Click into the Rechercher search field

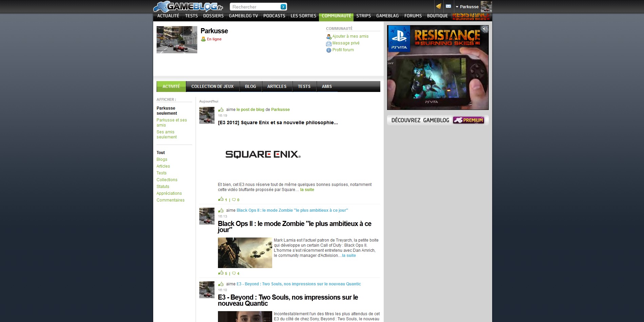255,7
